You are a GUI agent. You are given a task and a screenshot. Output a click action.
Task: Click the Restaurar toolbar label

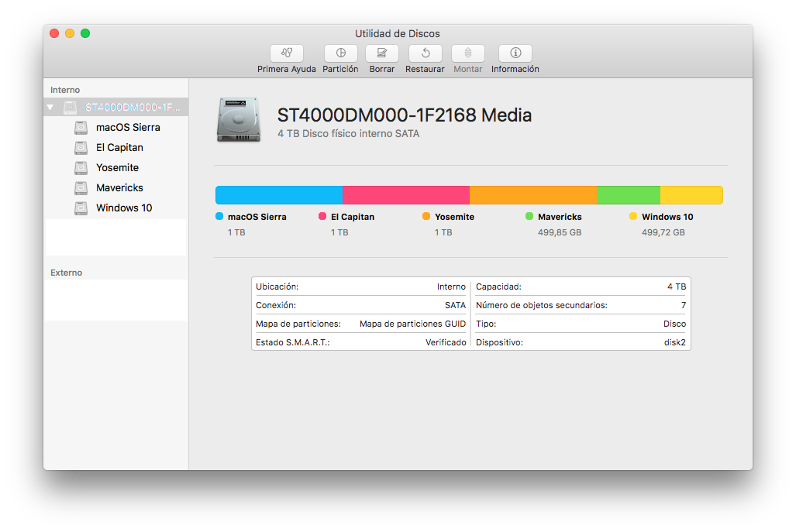tap(425, 69)
